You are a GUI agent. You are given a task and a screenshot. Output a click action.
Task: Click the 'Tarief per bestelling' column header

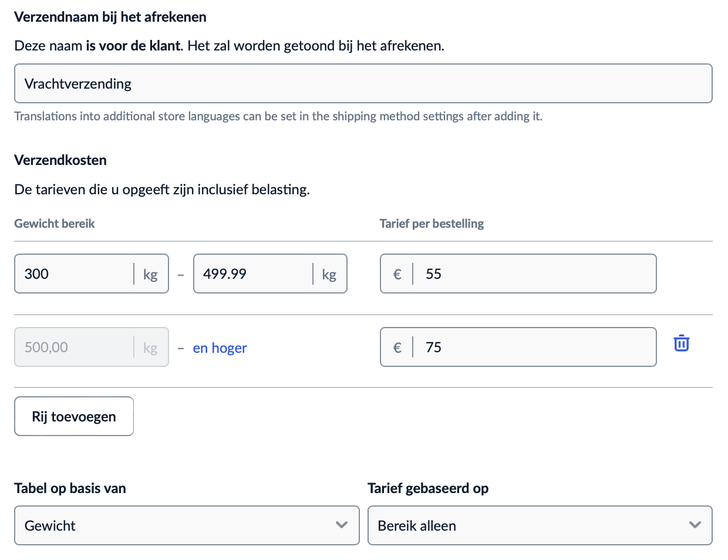432,224
